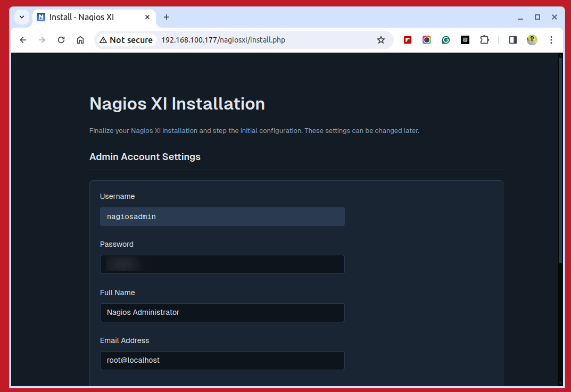Click the Password input field
Viewport: 571px width, 392px height.
(x=222, y=264)
